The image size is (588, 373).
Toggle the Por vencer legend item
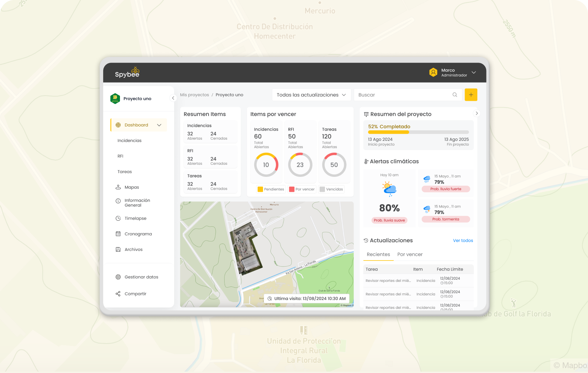tap(302, 189)
